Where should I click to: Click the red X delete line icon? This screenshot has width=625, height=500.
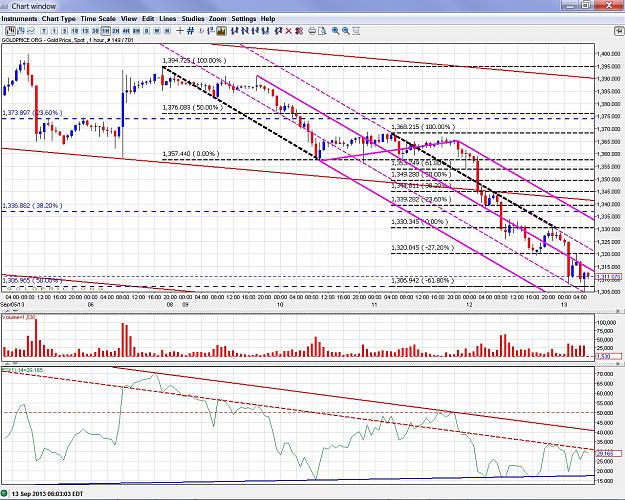[289, 31]
